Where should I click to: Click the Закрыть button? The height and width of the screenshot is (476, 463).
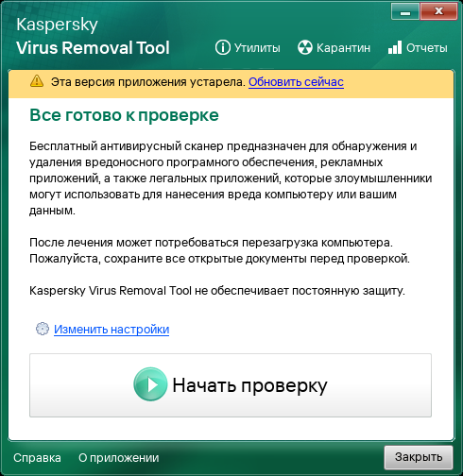click(419, 457)
